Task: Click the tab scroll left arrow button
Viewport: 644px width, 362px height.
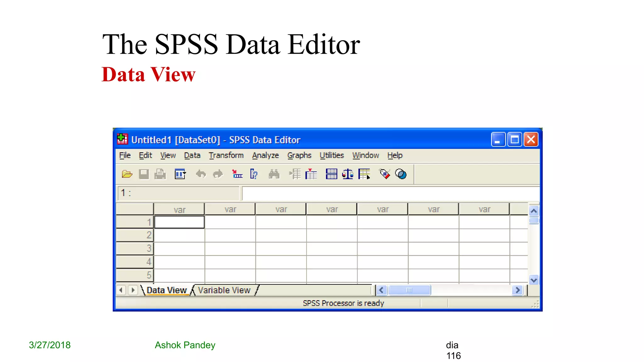Action: [x=121, y=290]
